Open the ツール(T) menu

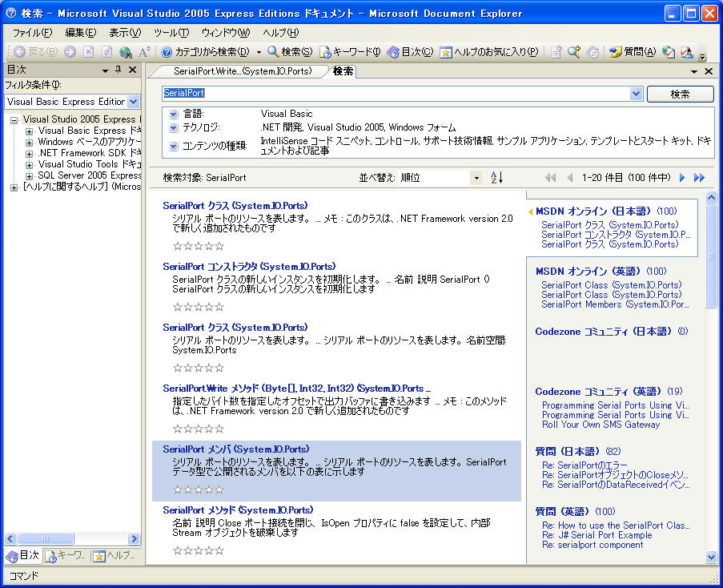tap(171, 33)
